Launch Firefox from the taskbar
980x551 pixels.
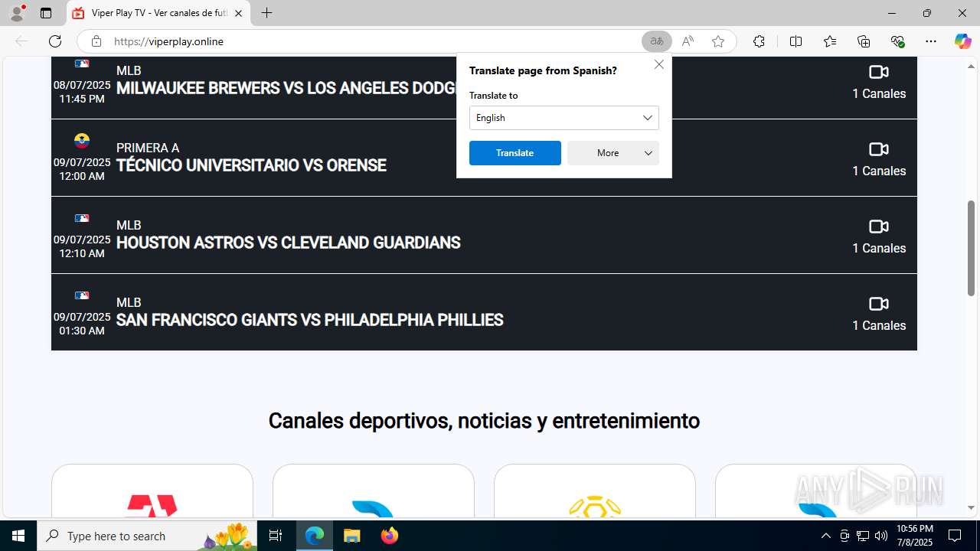click(389, 536)
